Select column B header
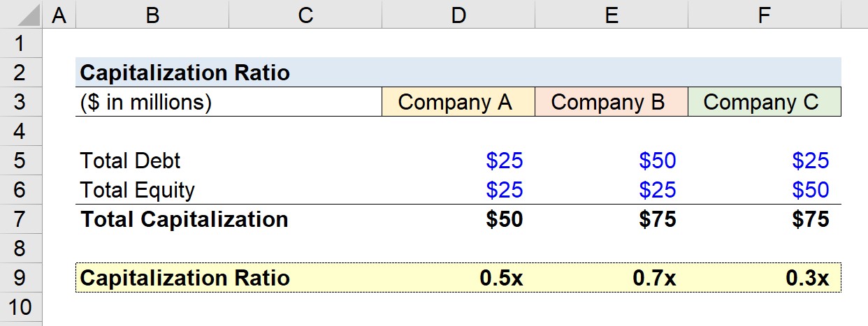868x326 pixels. pos(152,14)
